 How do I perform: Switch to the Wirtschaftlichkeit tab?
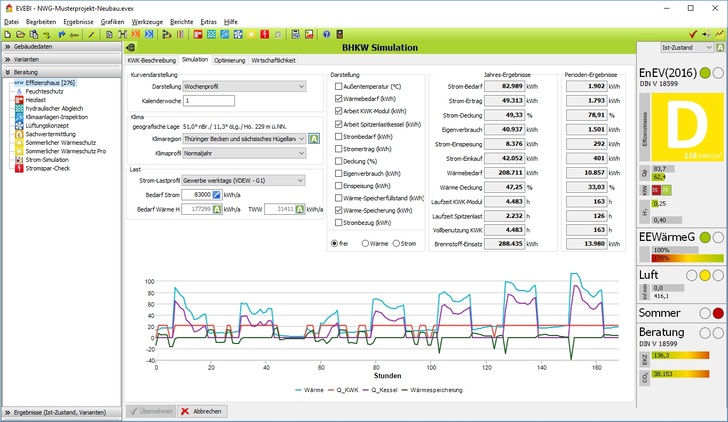pos(273,60)
